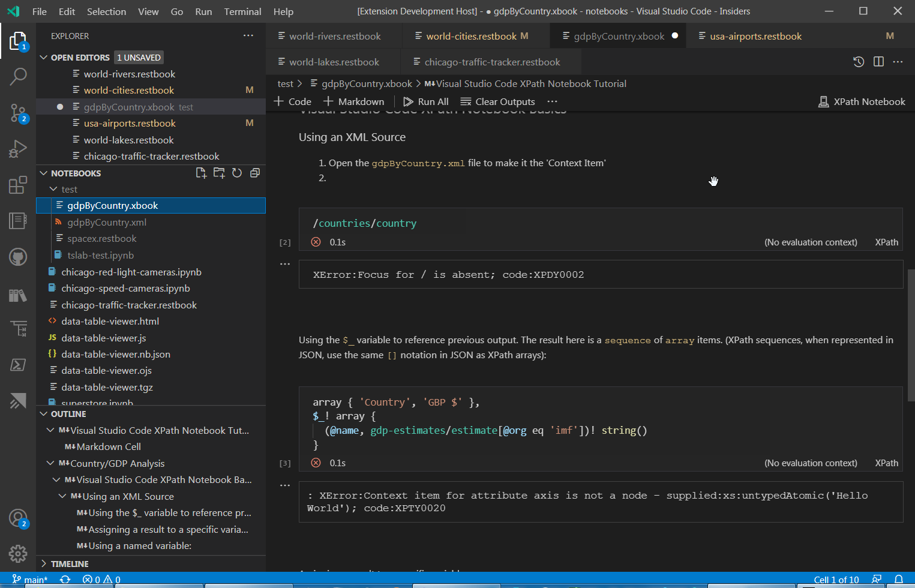Open the Timeline history icon near editor tabs

[x=858, y=61]
